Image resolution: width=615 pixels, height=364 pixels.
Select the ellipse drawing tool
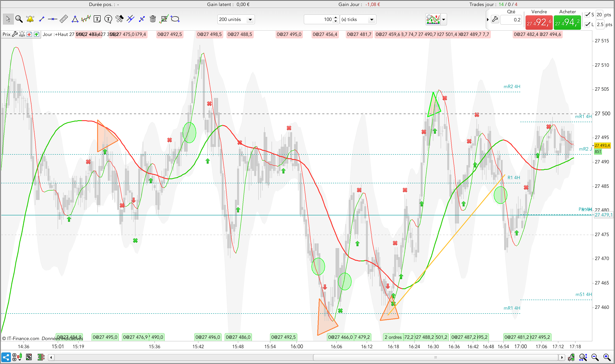[x=175, y=19]
